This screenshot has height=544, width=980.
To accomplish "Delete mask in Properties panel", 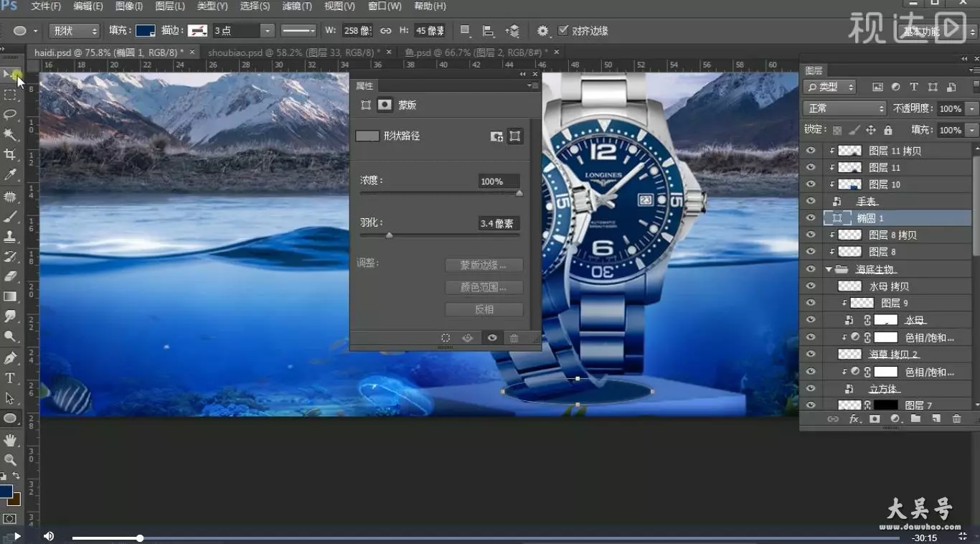I will click(x=514, y=338).
